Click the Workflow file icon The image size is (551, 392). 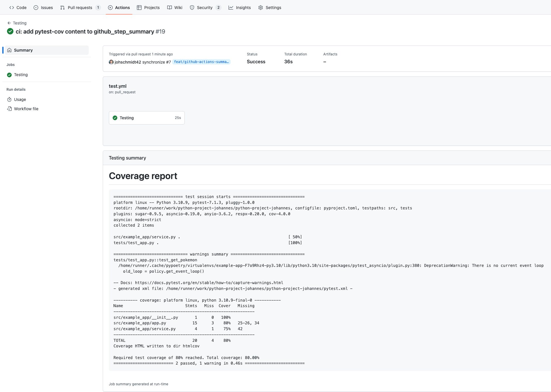pyautogui.click(x=9, y=109)
